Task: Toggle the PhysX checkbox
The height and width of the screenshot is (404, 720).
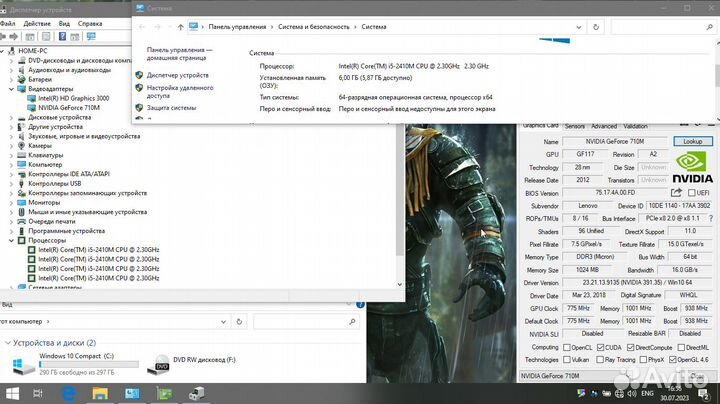Action: tap(643, 360)
